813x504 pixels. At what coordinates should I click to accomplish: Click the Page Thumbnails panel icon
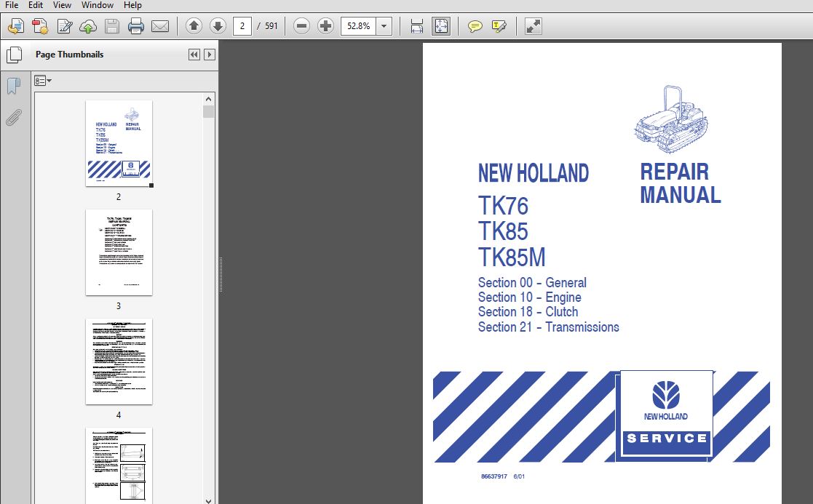click(x=14, y=55)
